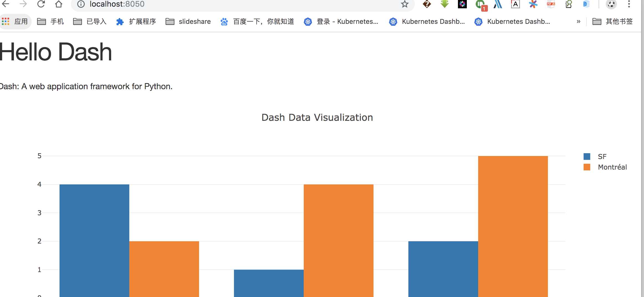Open the letter A extension icon
Image resolution: width=644 pixels, height=297 pixels.
pyautogui.click(x=515, y=4)
